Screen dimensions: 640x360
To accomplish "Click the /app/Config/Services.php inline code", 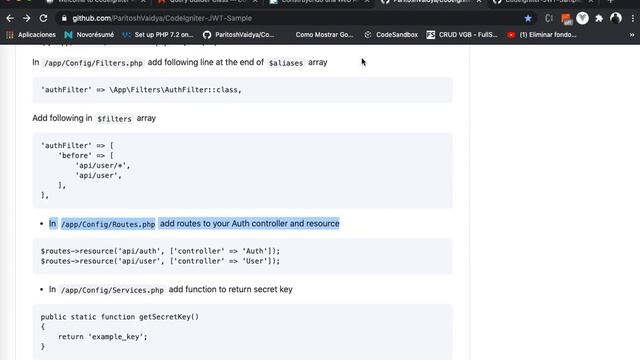I will point(112,290).
